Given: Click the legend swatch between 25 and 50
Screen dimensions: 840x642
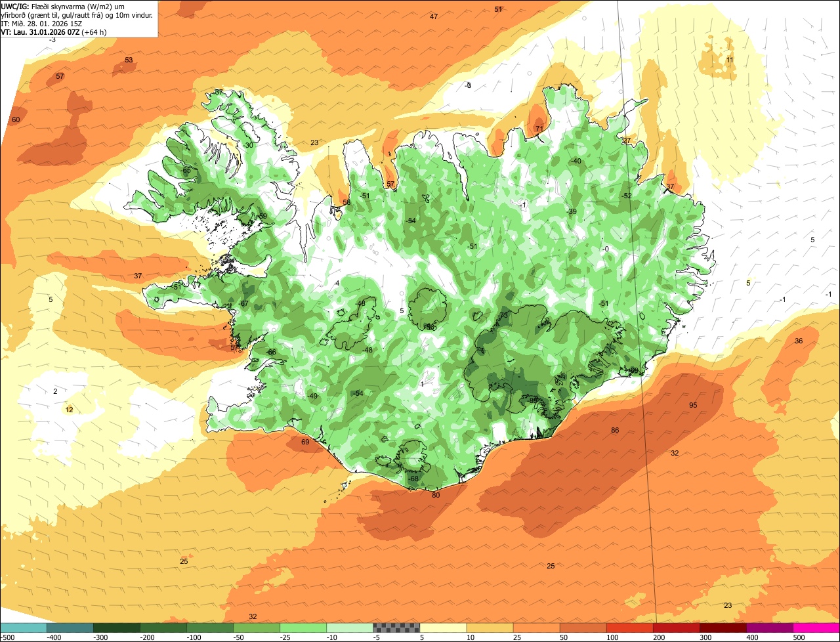Looking at the screenshot, I should (x=536, y=628).
